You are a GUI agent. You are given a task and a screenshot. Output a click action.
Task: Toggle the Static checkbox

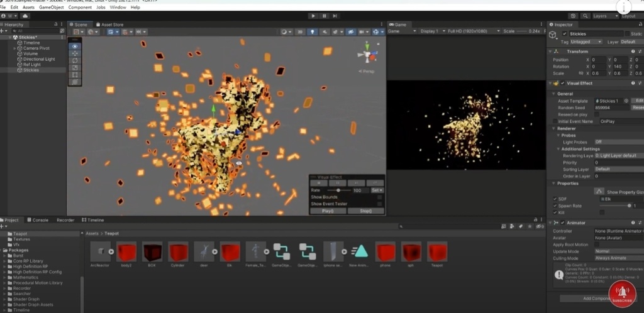pos(627,34)
